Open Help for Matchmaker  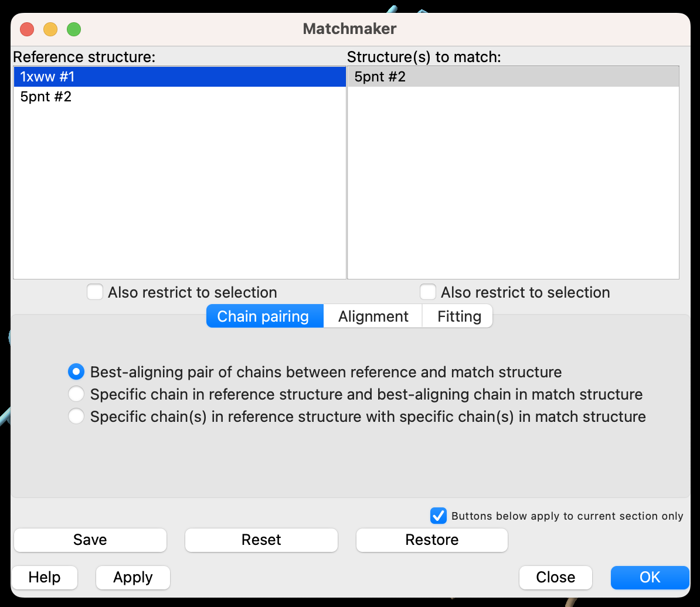45,577
